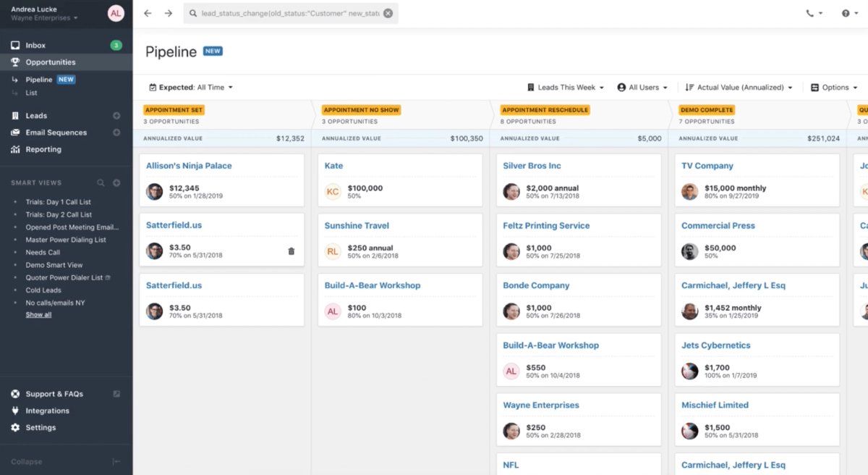The height and width of the screenshot is (475, 868).
Task: Open the Allison's Ninja Palace opportunity
Action: coord(189,166)
